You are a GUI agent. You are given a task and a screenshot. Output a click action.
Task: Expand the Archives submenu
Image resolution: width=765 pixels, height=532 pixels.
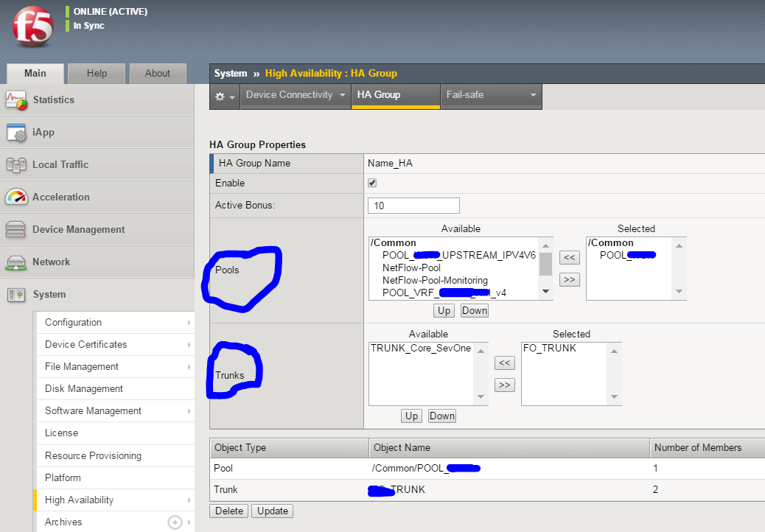[x=175, y=522]
